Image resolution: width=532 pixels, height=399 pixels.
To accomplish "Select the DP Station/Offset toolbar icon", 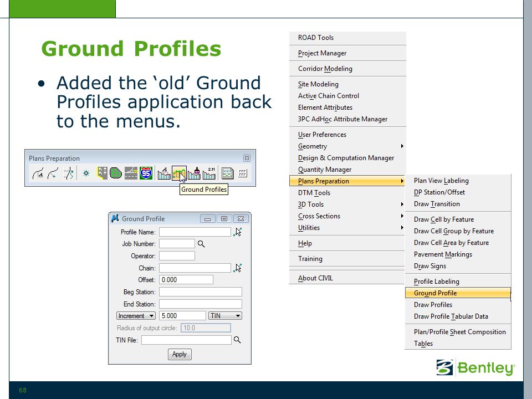I will click(53, 173).
